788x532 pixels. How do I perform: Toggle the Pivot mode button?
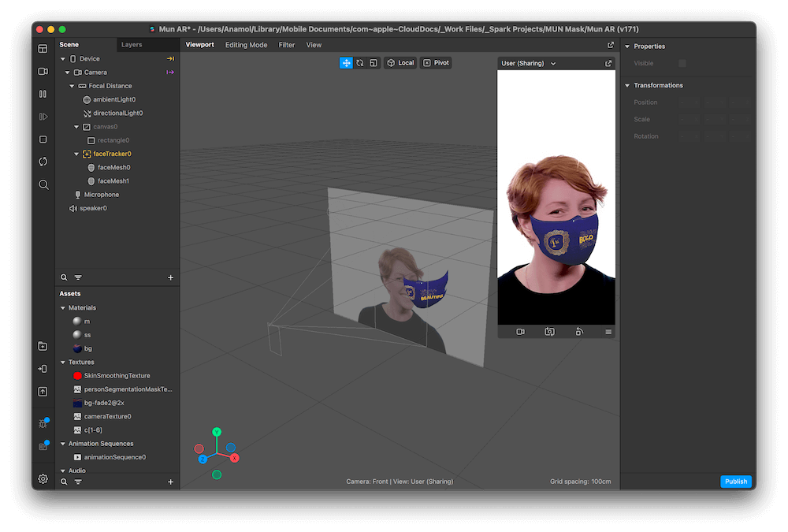tap(436, 63)
